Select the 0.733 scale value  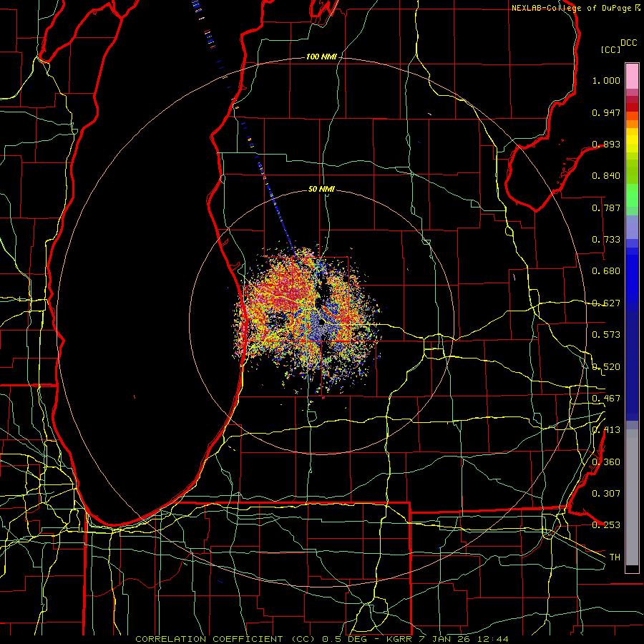click(606, 240)
